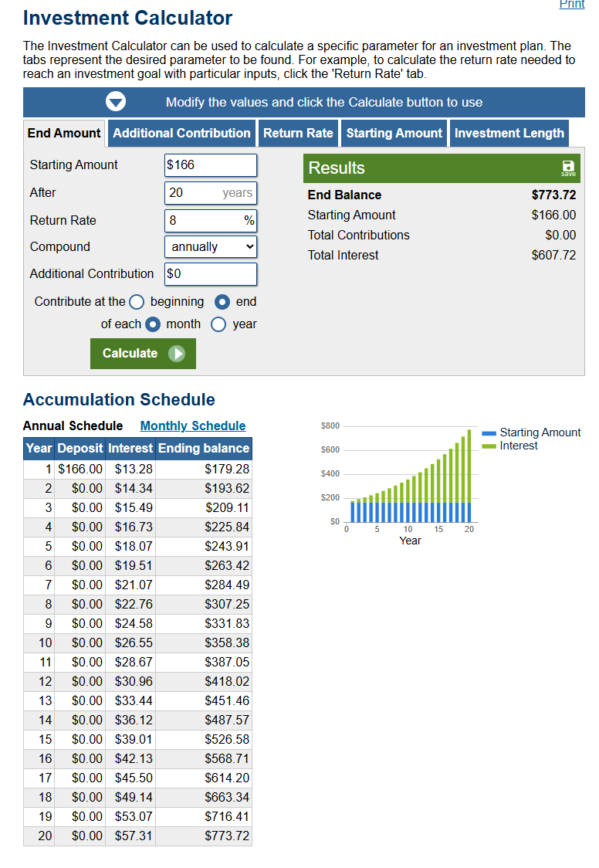Screen dimensions: 599x868
Task: Click the Deposit column header
Action: point(80,449)
